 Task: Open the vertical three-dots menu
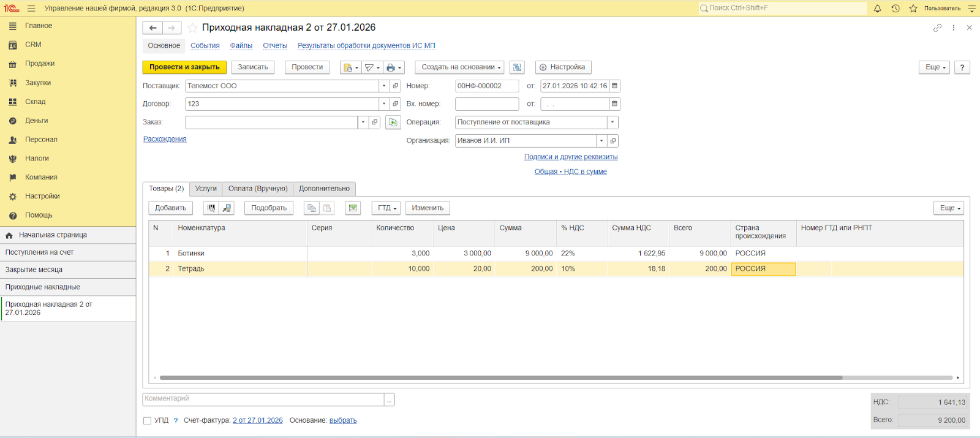pos(954,28)
